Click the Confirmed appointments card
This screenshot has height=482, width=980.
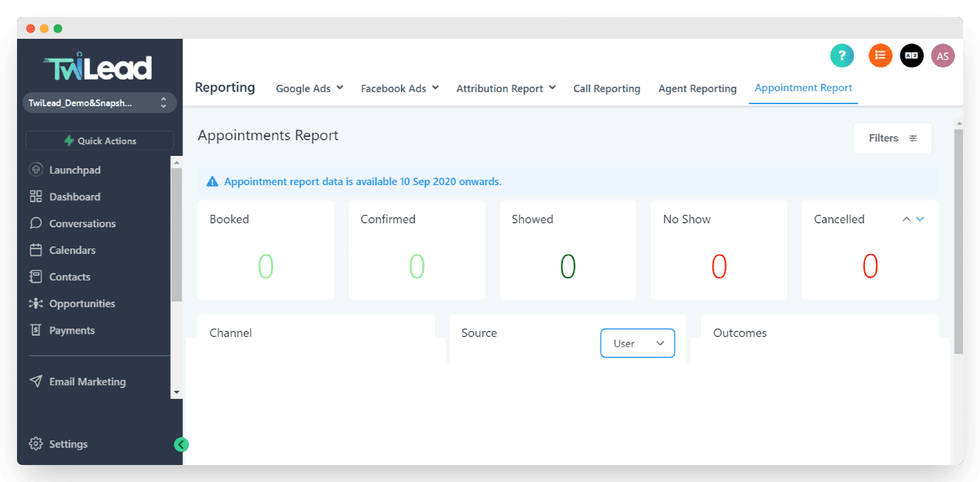tap(416, 250)
